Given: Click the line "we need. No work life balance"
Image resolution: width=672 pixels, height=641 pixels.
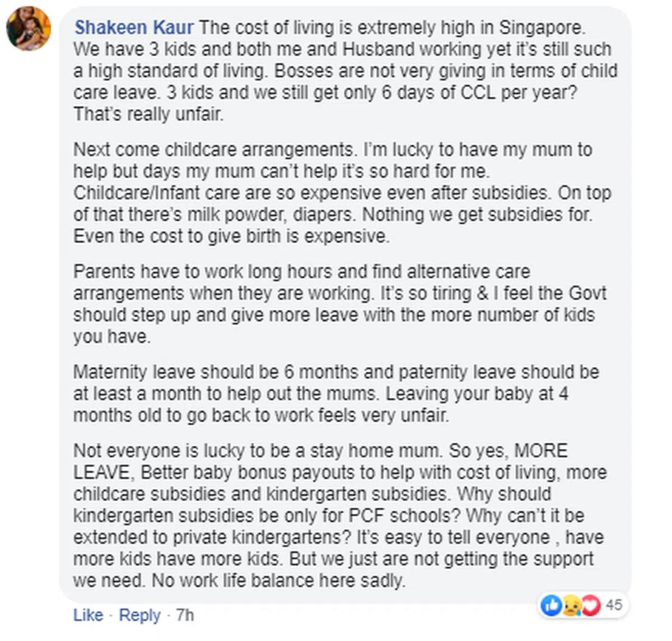Looking at the screenshot, I should (239, 580).
